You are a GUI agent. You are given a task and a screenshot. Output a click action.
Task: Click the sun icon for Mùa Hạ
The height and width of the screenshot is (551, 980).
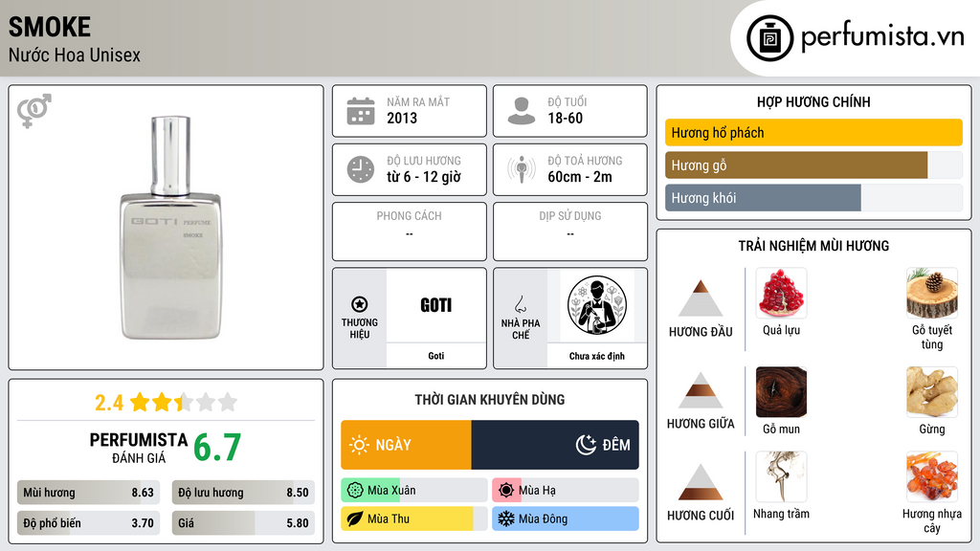click(506, 491)
